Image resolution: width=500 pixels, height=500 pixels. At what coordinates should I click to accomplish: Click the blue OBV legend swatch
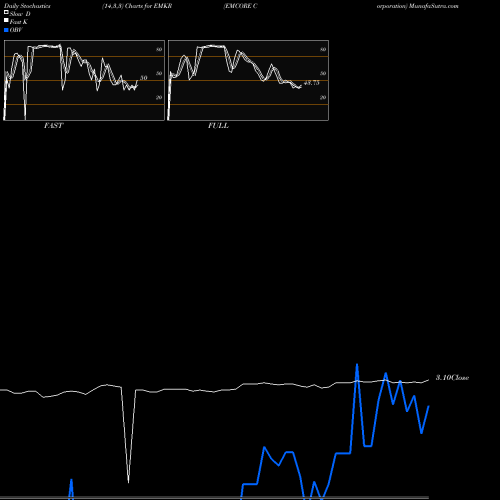click(6, 30)
